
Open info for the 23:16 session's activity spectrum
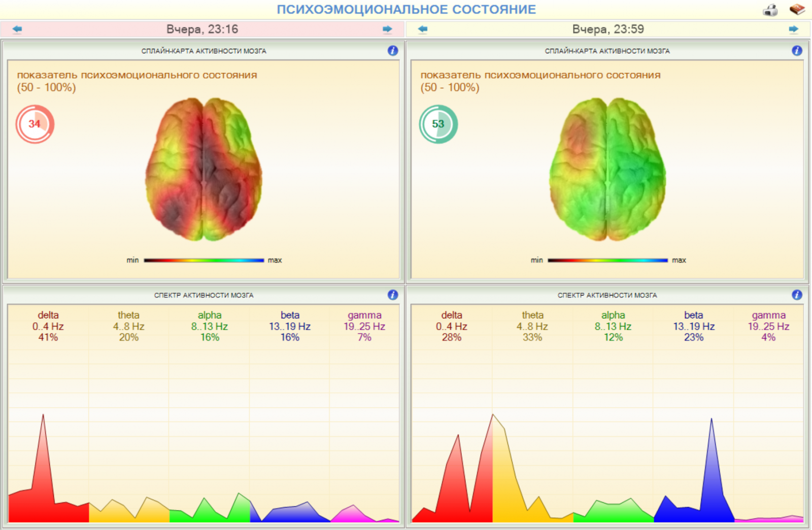tap(393, 295)
